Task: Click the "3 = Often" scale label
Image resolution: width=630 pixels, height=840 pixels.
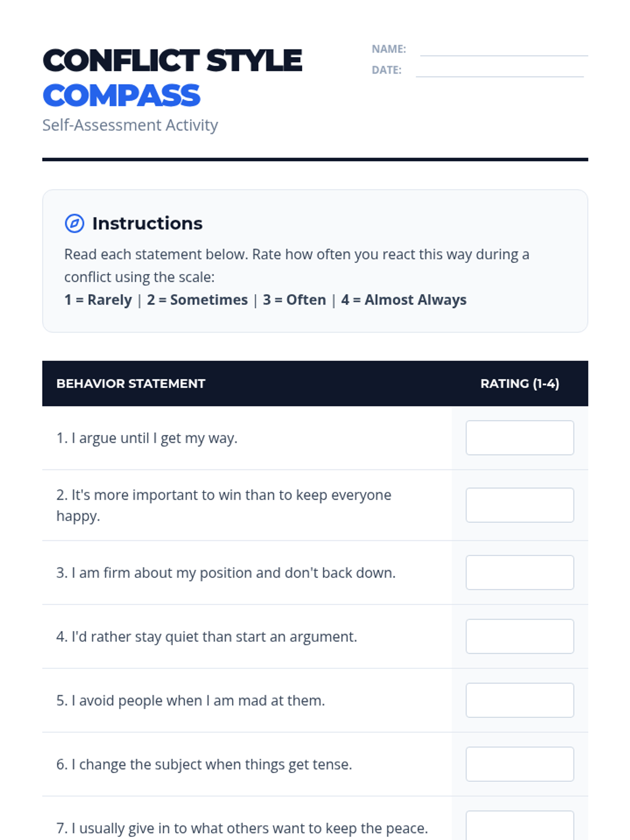Action: [294, 300]
